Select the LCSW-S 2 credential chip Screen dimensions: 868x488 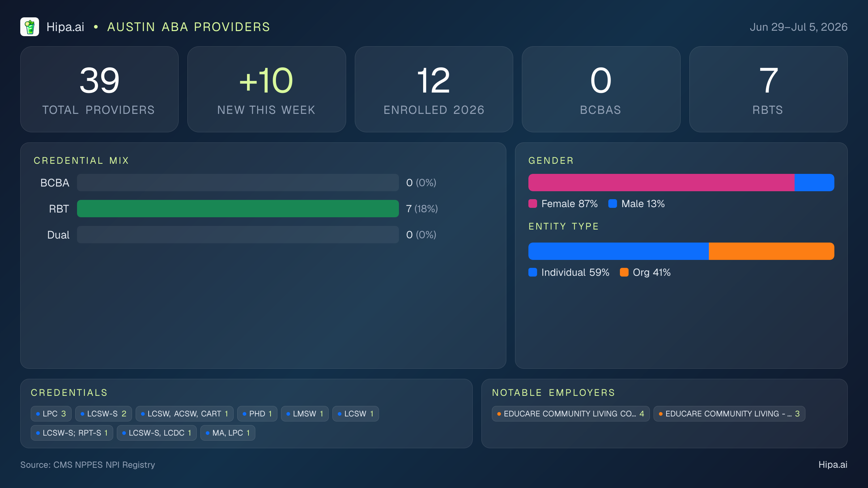point(103,414)
